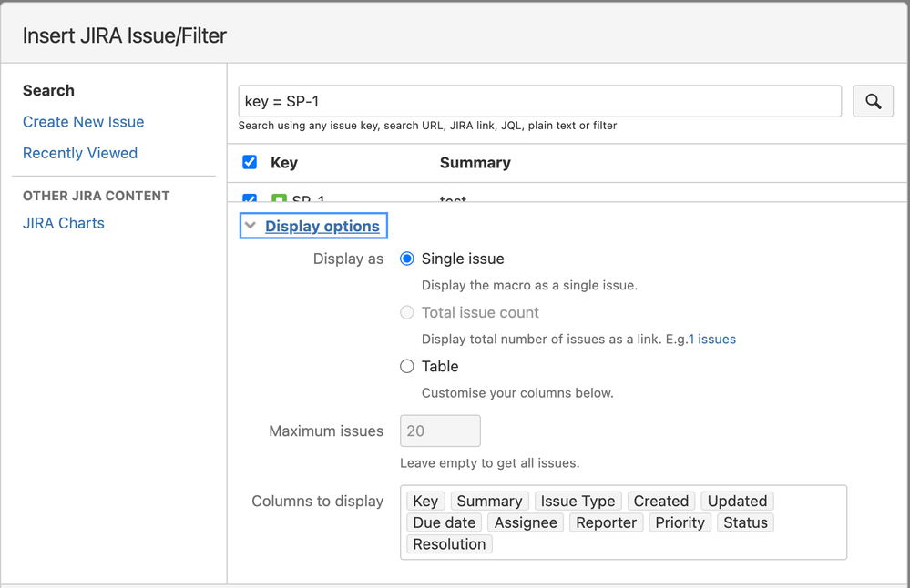Click the Key table header text

[284, 163]
